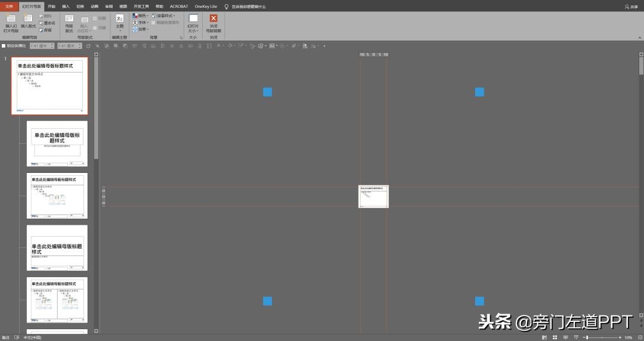Open the Colors dropdown

[141, 15]
